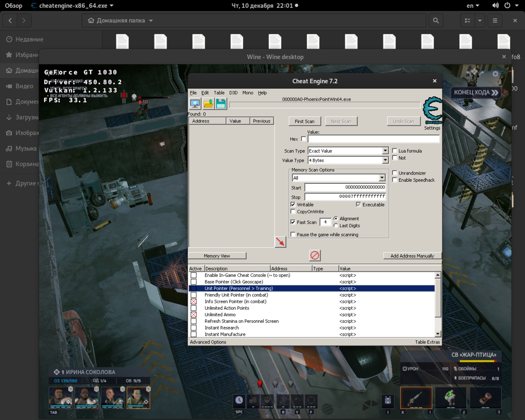Viewport: 525px width, 420px height.
Task: Select the Last Digits radio button
Action: [x=336, y=226]
